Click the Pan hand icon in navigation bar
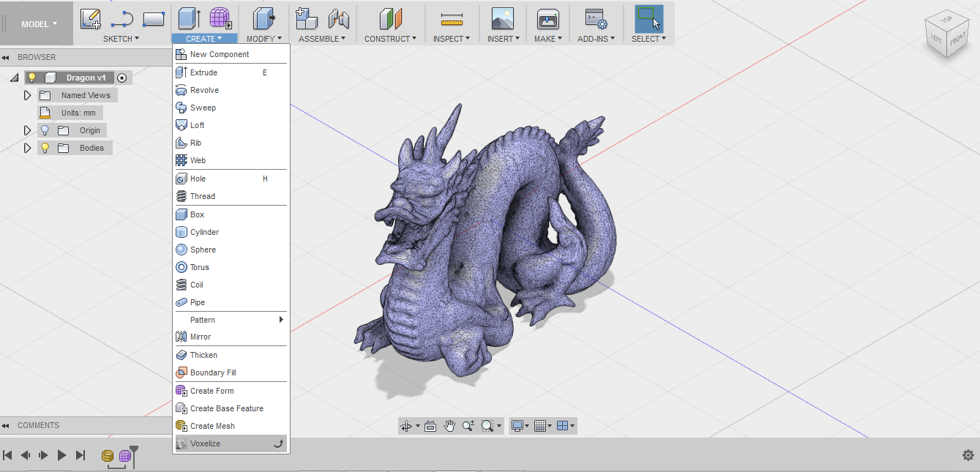This screenshot has height=472, width=980. point(449,426)
